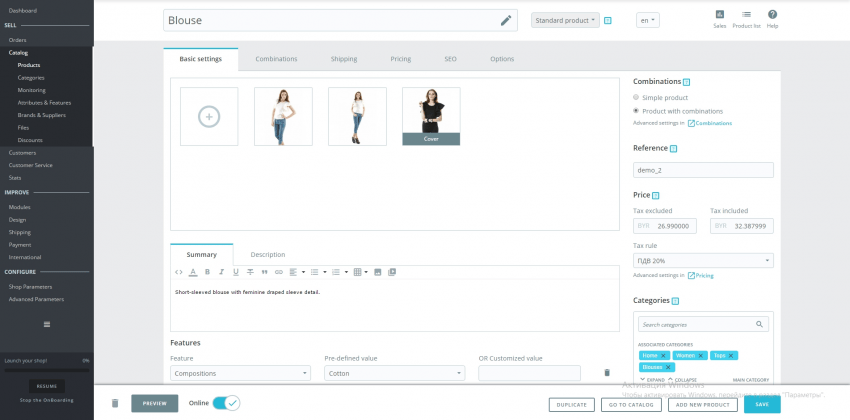This screenshot has height=420, width=850.
Task: Select the black blouse Cover thumbnail
Action: coord(431,117)
